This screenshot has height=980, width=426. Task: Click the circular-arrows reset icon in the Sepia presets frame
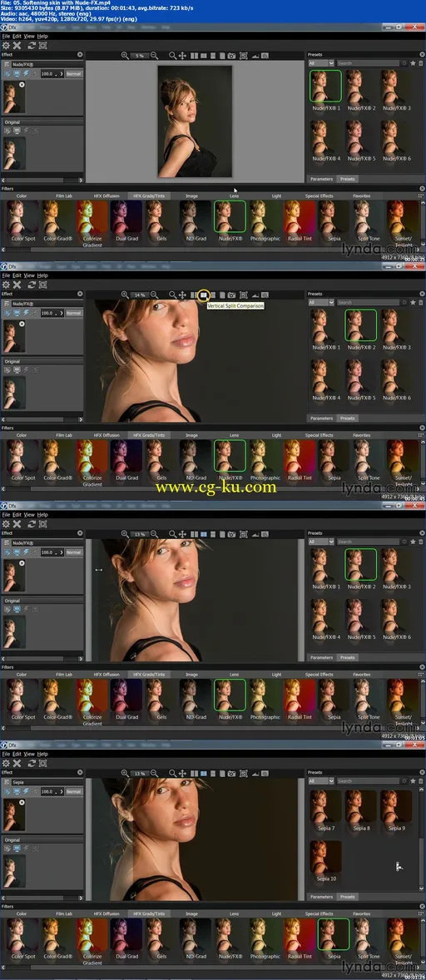pyautogui.click(x=31, y=764)
